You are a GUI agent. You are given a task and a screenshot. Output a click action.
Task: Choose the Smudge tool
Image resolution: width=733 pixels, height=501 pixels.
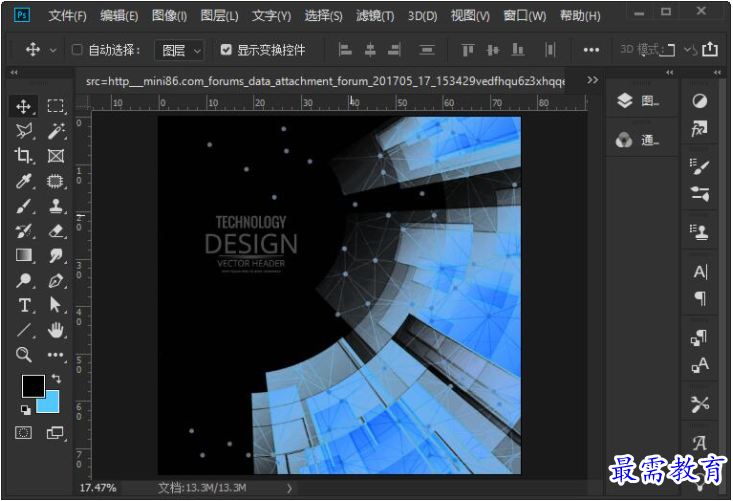pos(56,255)
